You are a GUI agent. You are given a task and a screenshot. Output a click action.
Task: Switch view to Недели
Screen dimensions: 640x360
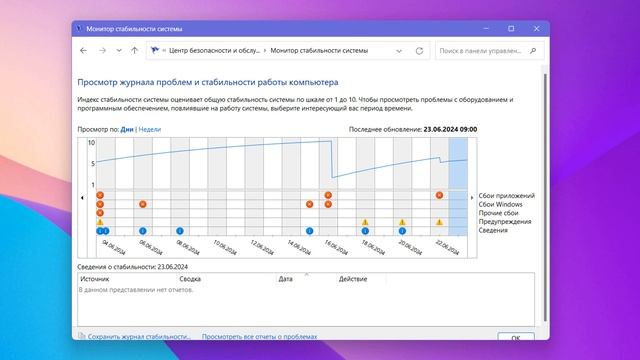pos(150,129)
